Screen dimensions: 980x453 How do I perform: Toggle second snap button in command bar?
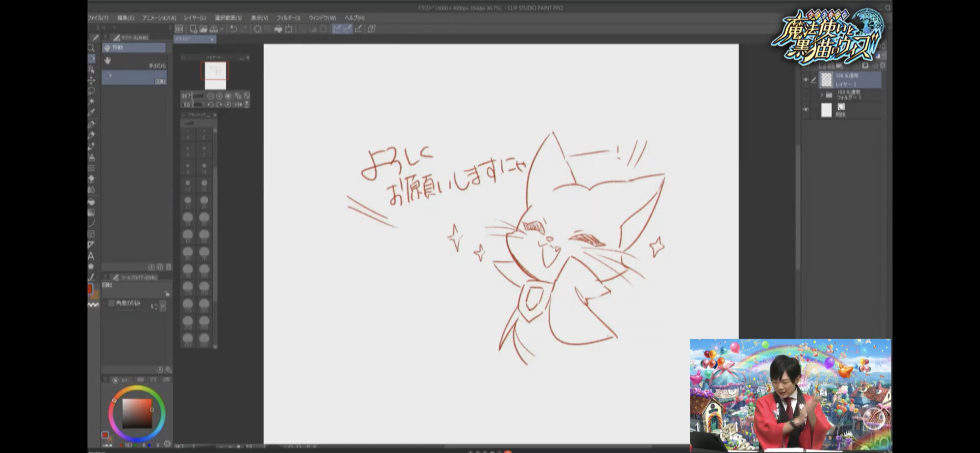click(347, 29)
